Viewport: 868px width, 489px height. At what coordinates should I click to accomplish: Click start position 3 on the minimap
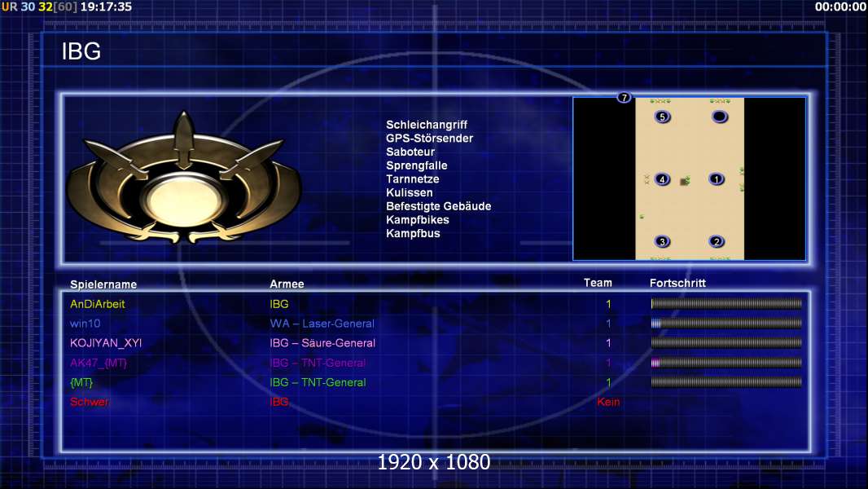(x=662, y=241)
